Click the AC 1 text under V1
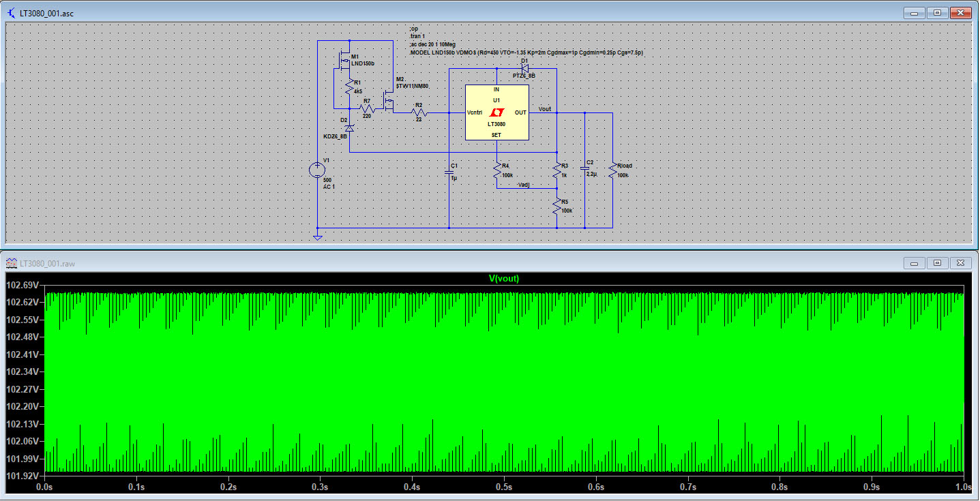 [x=329, y=186]
